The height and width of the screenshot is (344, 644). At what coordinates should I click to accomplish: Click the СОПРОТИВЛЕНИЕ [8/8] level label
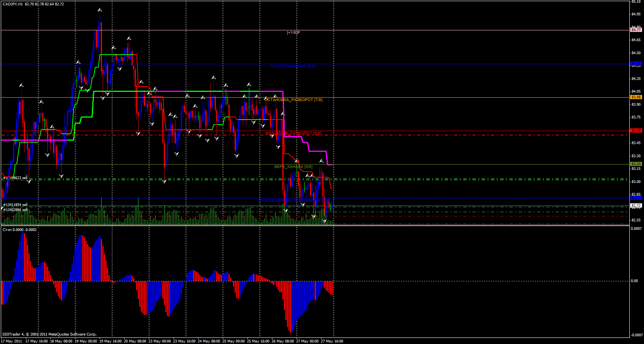click(x=293, y=66)
